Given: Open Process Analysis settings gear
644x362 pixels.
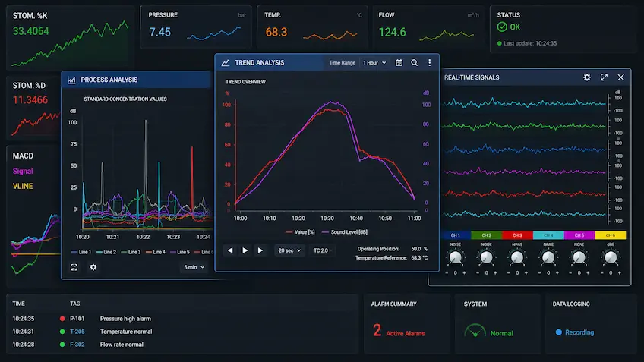Looking at the screenshot, I should [x=93, y=267].
